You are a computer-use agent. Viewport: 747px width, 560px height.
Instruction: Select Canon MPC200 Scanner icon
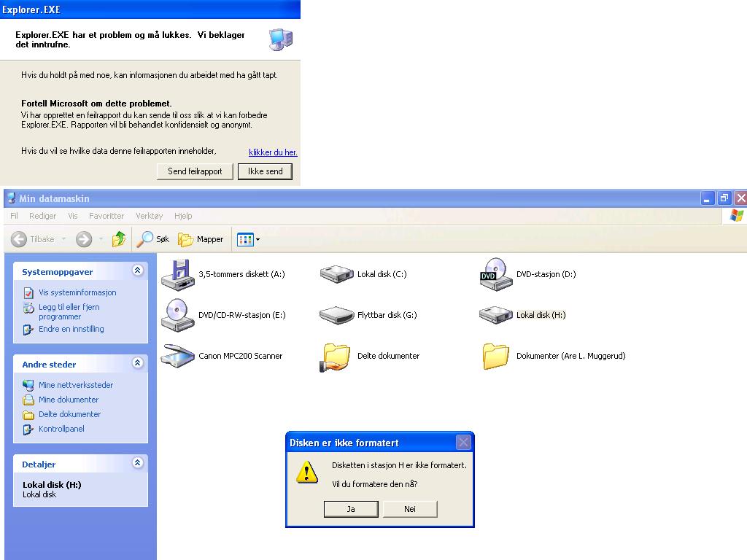(178, 356)
